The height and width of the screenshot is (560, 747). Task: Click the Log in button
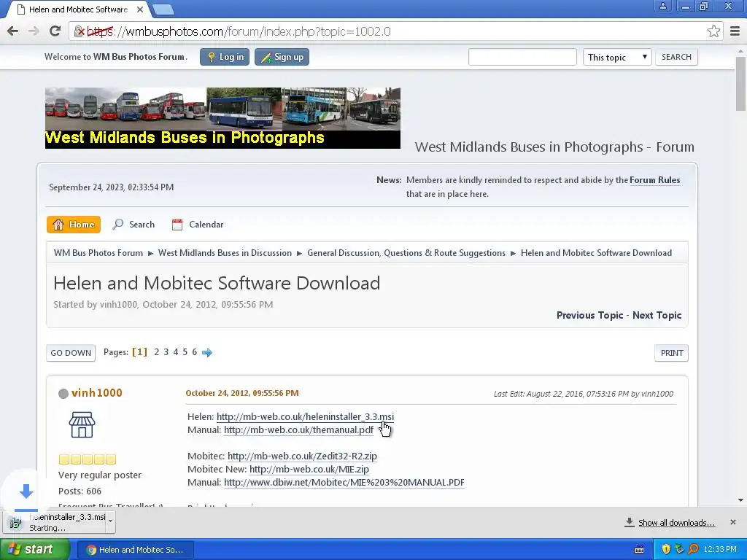(x=225, y=57)
